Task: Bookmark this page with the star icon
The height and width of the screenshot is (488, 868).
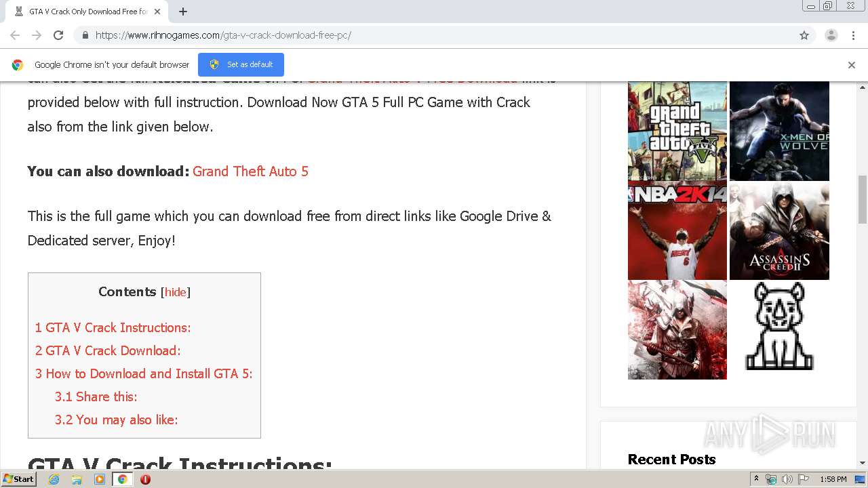Action: coord(804,35)
